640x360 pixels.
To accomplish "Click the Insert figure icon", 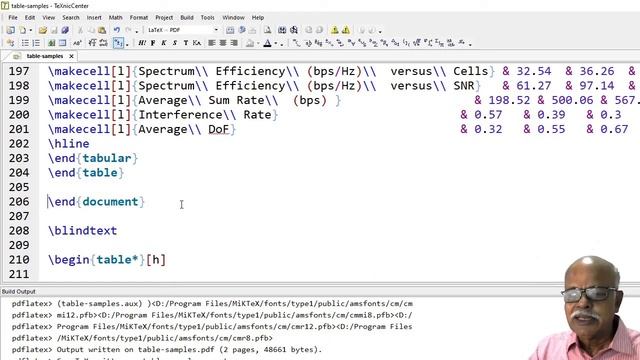I will 51,43.
